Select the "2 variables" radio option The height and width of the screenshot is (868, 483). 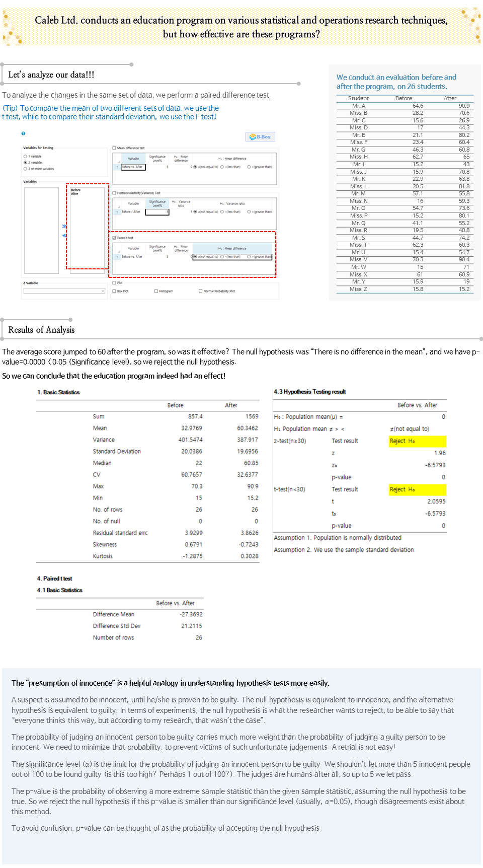[x=25, y=163]
